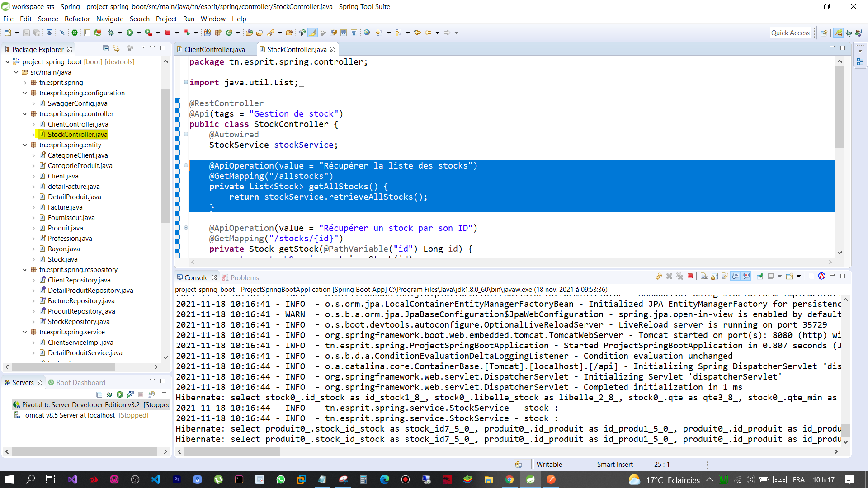Start the server in profile mode
This screenshot has width=868, height=488.
click(x=130, y=394)
